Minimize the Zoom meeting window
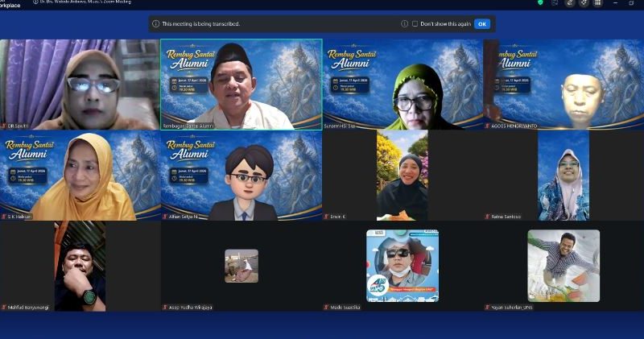 pyautogui.click(x=616, y=3)
